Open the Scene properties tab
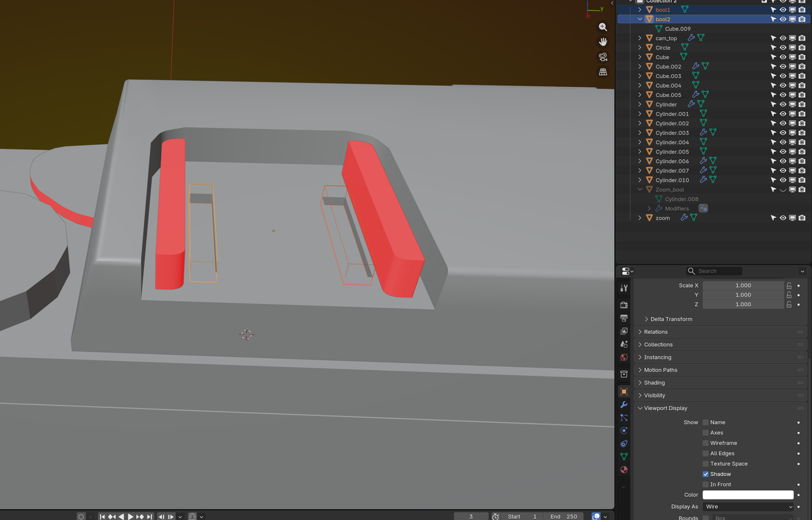The height and width of the screenshot is (520, 812). click(624, 344)
